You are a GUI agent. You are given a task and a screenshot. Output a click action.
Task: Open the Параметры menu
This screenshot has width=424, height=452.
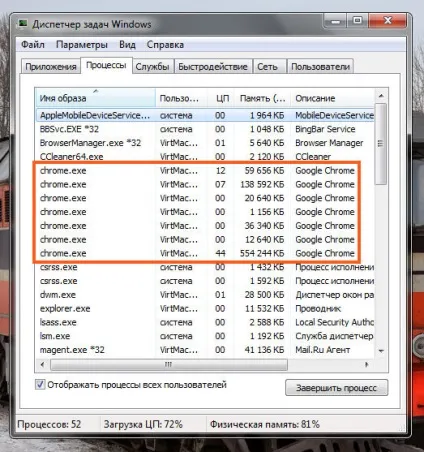pos(82,45)
